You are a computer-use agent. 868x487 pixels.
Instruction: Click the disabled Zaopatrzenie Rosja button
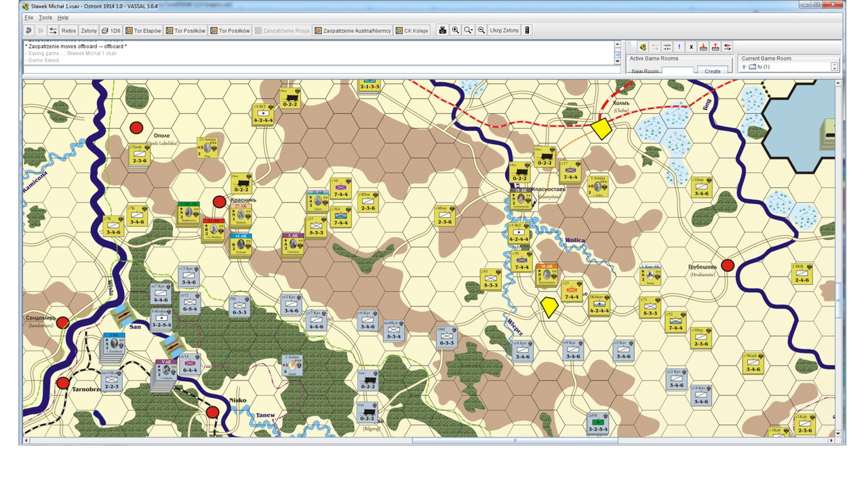pos(283,31)
